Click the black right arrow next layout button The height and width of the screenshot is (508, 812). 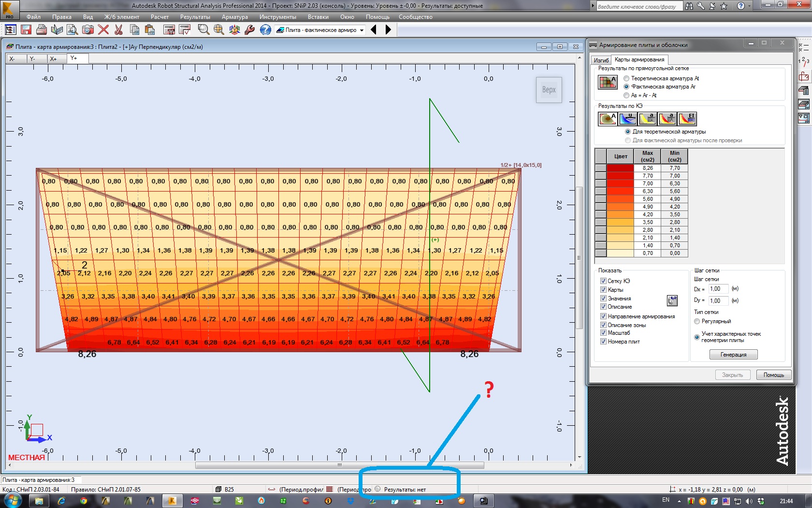pos(388,30)
